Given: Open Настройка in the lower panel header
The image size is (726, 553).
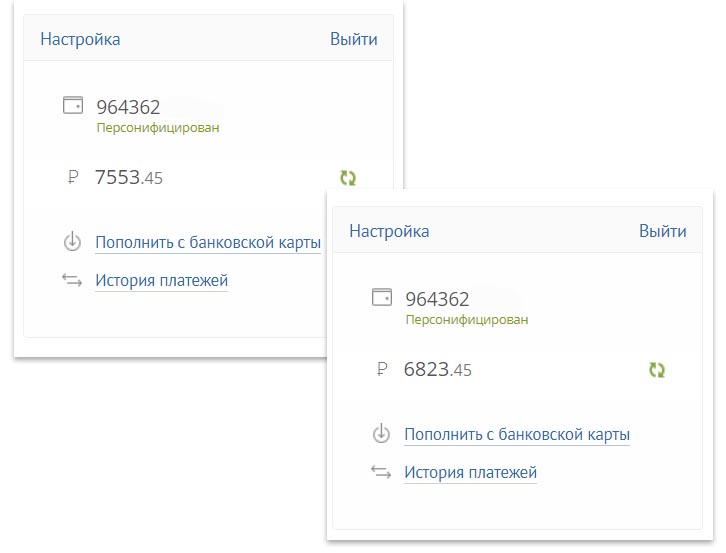Looking at the screenshot, I should (389, 231).
